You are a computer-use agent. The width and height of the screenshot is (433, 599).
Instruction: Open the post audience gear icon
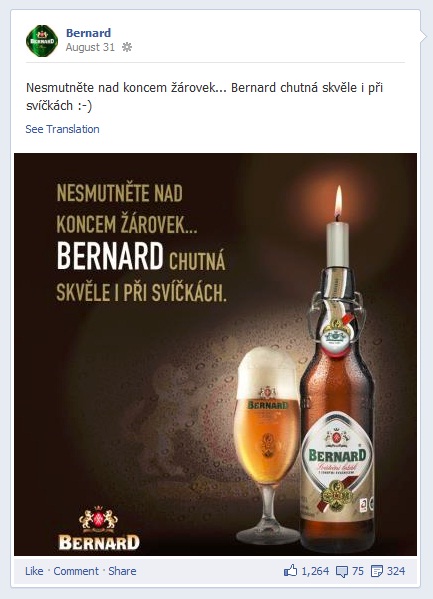pyautogui.click(x=126, y=47)
